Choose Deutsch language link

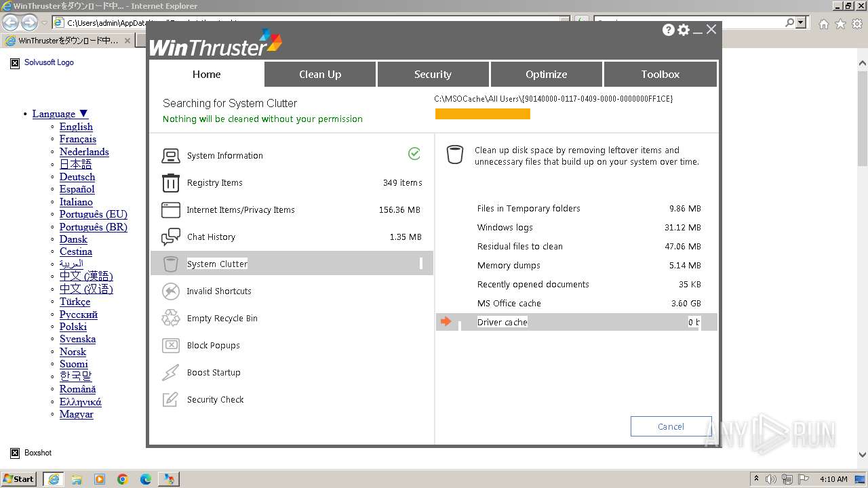point(77,177)
